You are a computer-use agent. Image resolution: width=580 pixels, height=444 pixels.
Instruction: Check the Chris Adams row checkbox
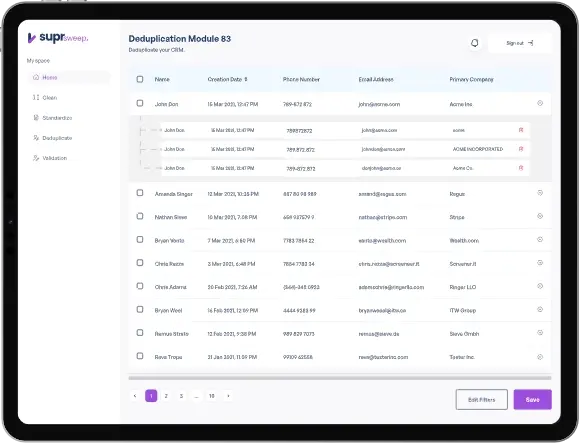(x=140, y=286)
